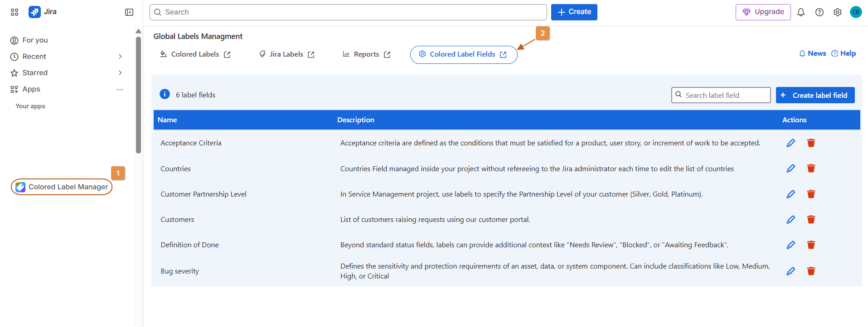
Task: Expand the Starred menu chevron
Action: (x=120, y=73)
